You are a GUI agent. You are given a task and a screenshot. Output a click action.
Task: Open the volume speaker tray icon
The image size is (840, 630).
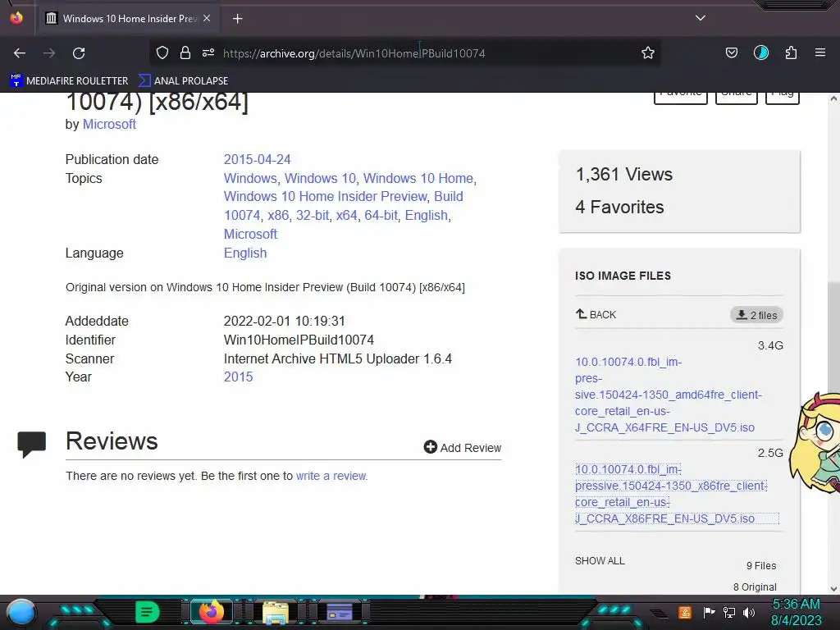[749, 612]
